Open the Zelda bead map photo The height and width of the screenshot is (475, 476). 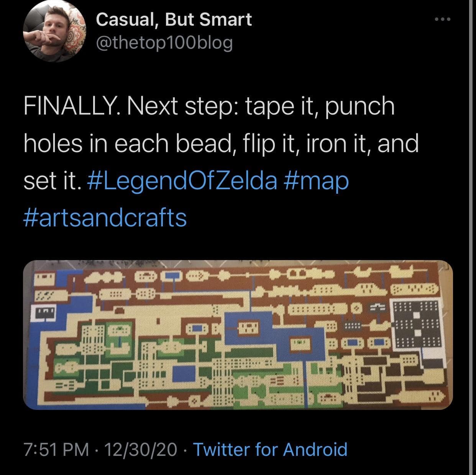click(238, 335)
